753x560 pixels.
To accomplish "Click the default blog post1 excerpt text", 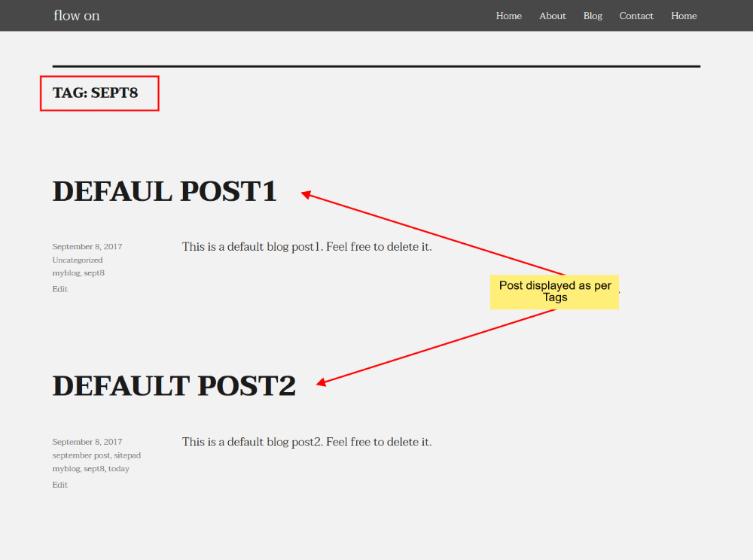I will 307,247.
